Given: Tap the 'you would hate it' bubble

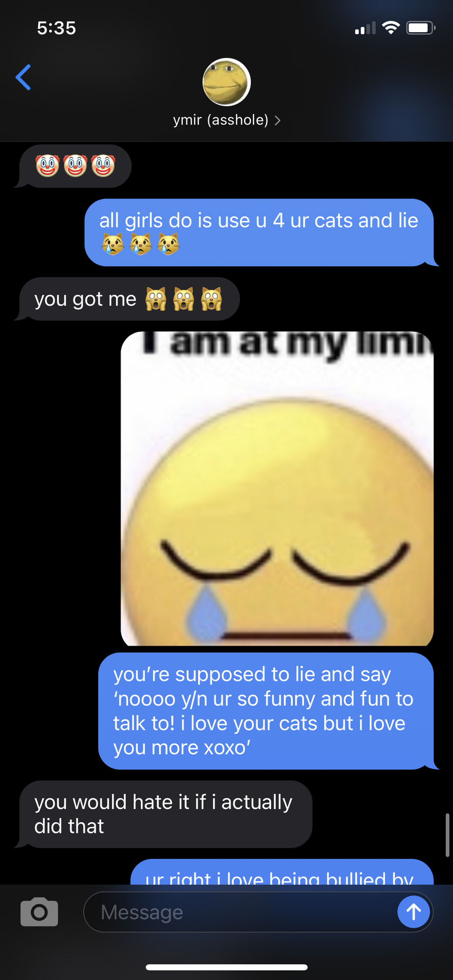Looking at the screenshot, I should (x=164, y=814).
